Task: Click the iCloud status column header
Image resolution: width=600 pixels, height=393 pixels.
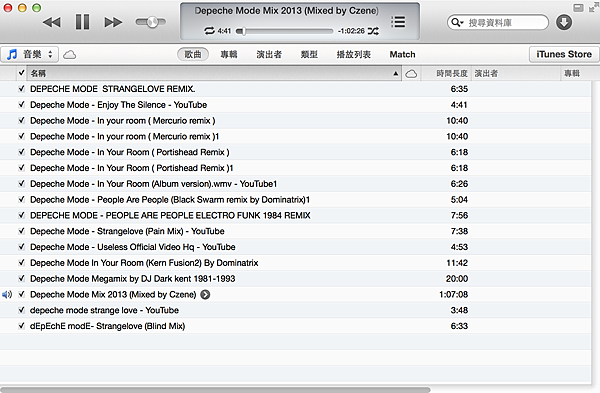Action: [411, 73]
